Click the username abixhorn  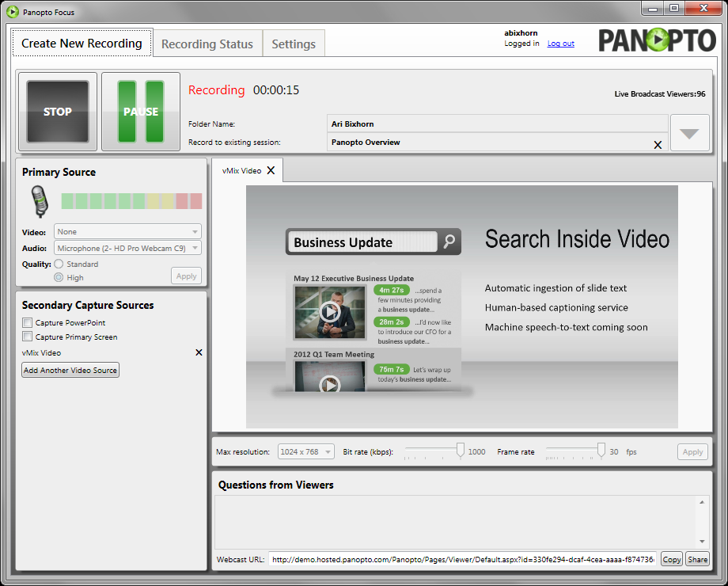tap(521, 33)
